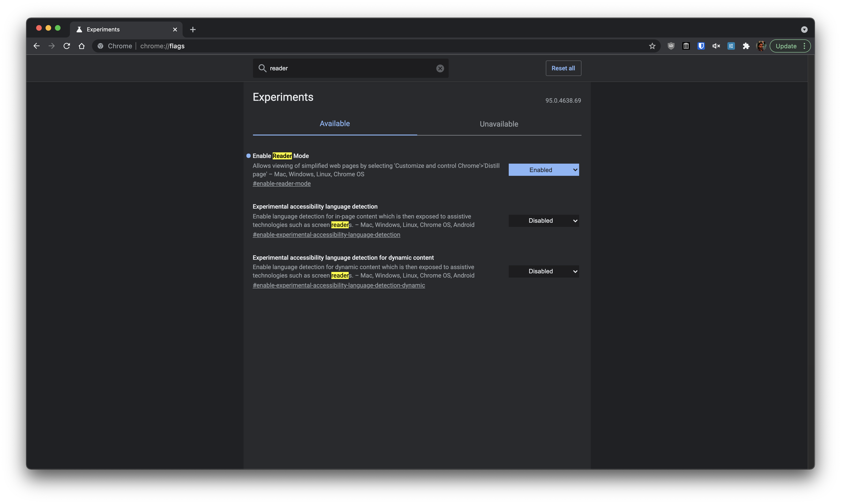Click the search input field for flags

click(x=350, y=68)
